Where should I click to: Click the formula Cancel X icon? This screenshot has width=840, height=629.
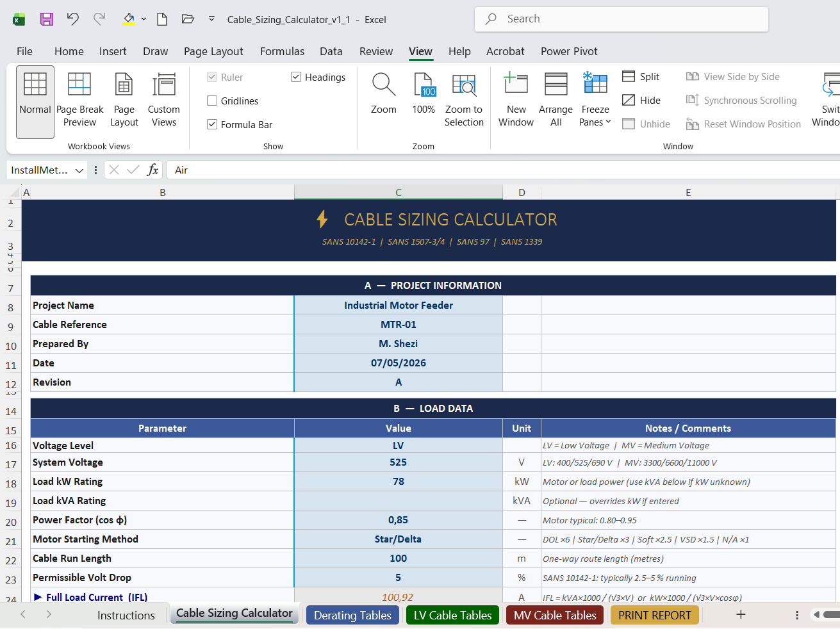(114, 170)
